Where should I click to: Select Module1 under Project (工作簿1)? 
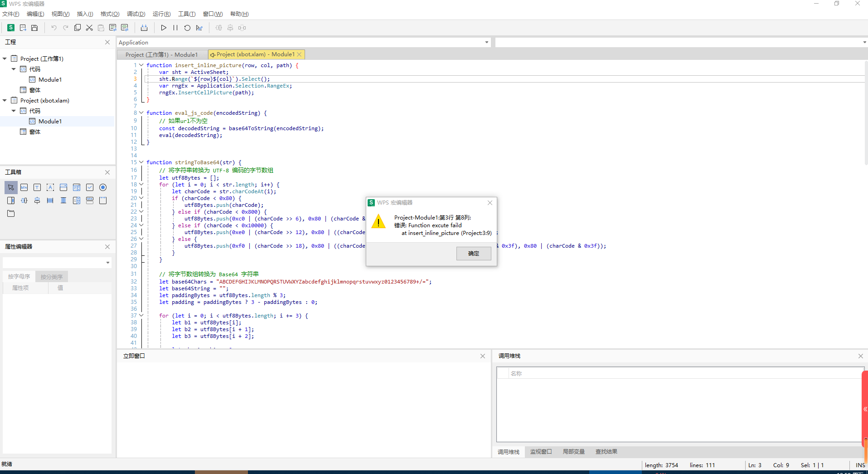click(x=50, y=79)
